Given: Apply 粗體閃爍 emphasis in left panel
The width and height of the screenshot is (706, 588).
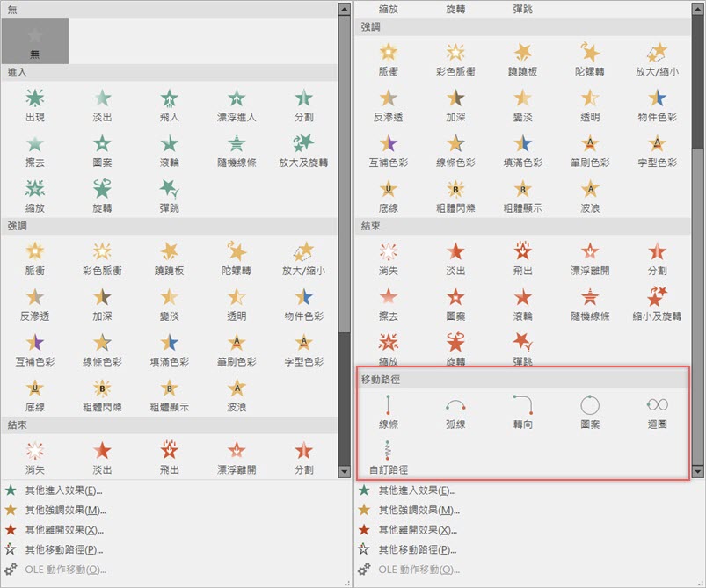Looking at the screenshot, I should pos(102,396).
